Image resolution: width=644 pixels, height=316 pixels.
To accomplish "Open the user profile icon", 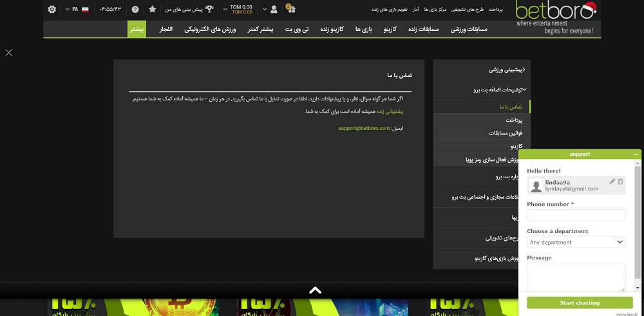I will 274,9.
